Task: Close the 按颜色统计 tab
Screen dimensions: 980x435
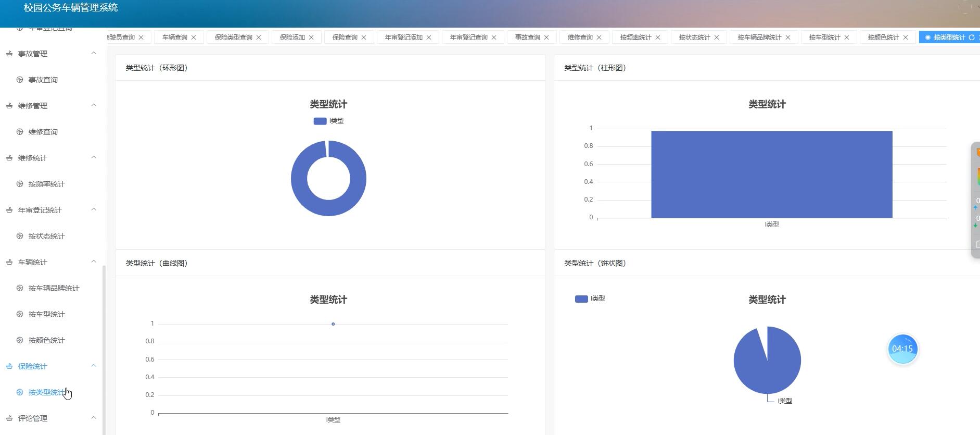Action: (906, 38)
